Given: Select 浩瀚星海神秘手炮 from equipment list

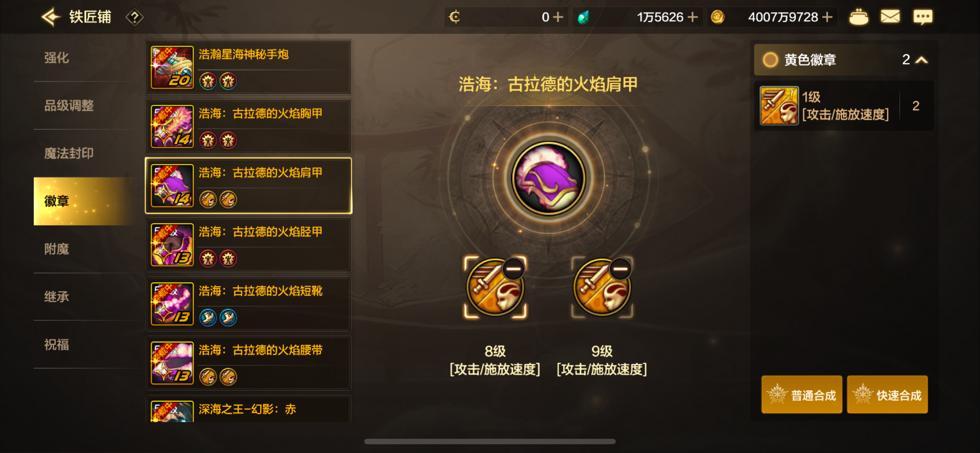Looking at the screenshot, I should click(248, 68).
